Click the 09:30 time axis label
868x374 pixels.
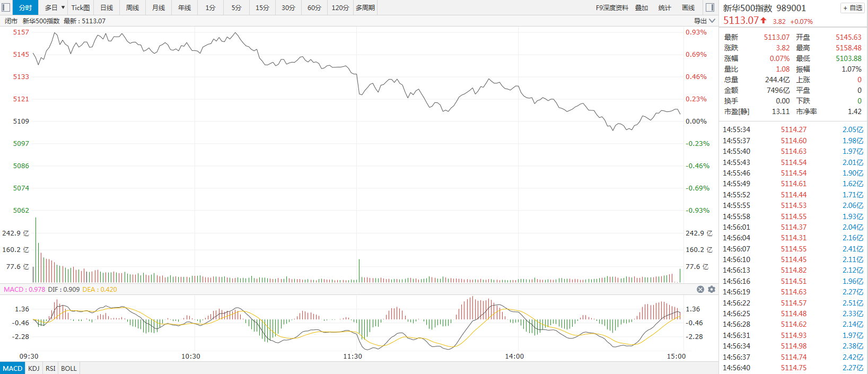[x=29, y=356]
